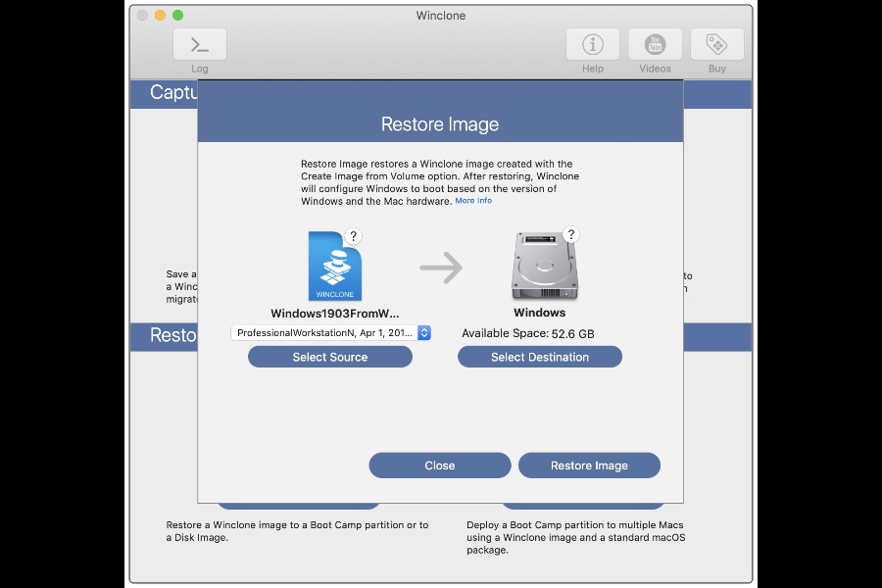882x588 pixels.
Task: Open the Videos YouTube icon
Action: (655, 44)
